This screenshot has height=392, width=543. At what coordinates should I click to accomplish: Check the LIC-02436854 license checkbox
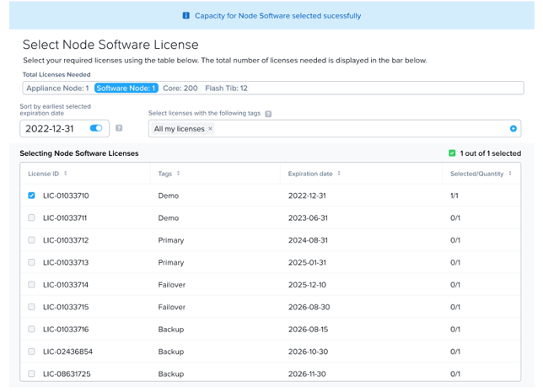(31, 352)
